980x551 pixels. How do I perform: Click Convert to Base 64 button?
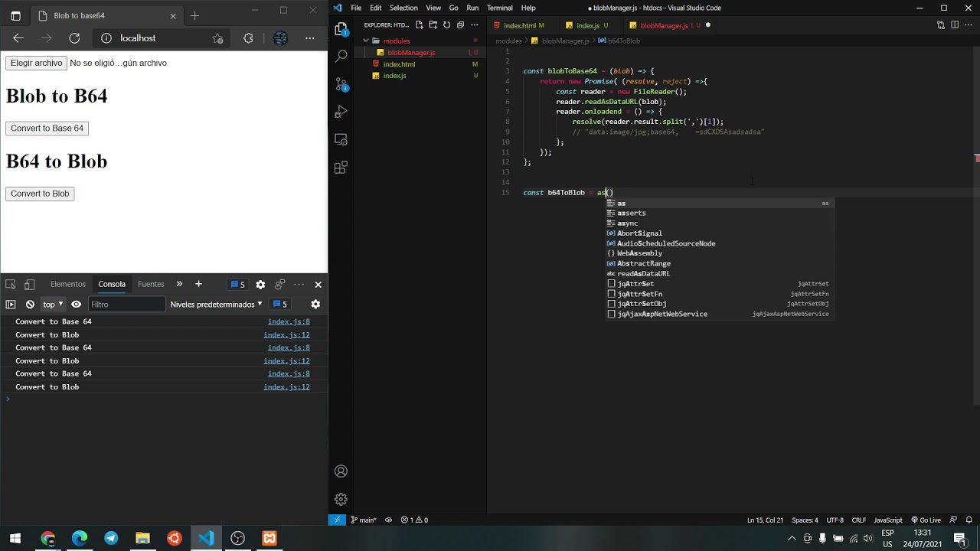pos(47,129)
